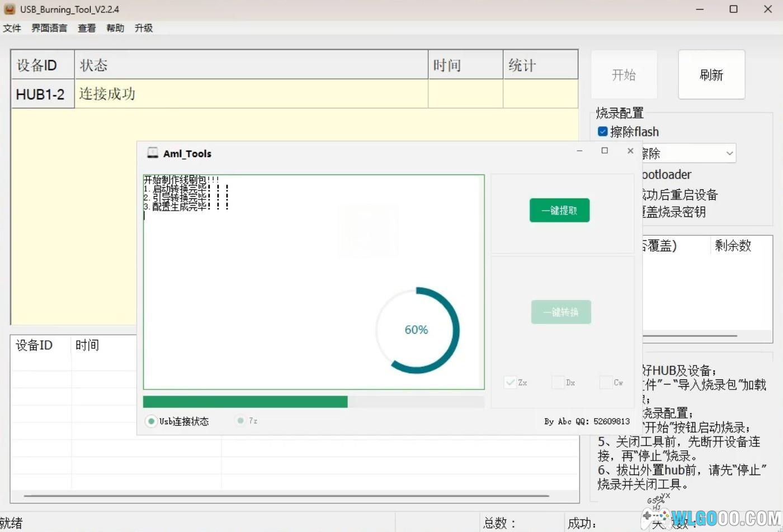
Task: Minimize the USB_Burning_Tool main window
Action: (x=700, y=9)
